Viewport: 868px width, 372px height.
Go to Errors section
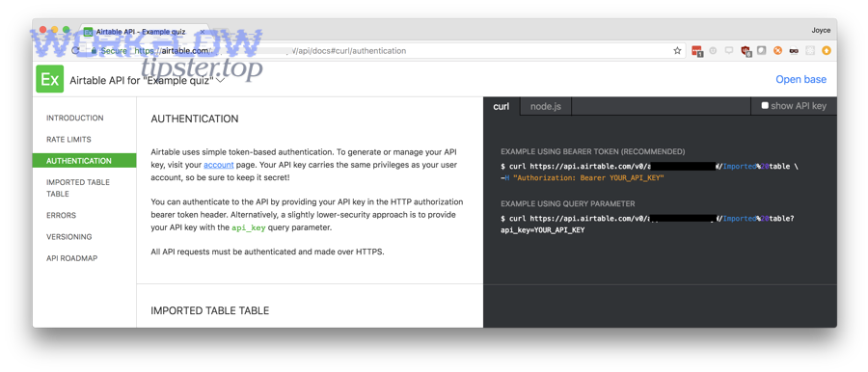61,215
